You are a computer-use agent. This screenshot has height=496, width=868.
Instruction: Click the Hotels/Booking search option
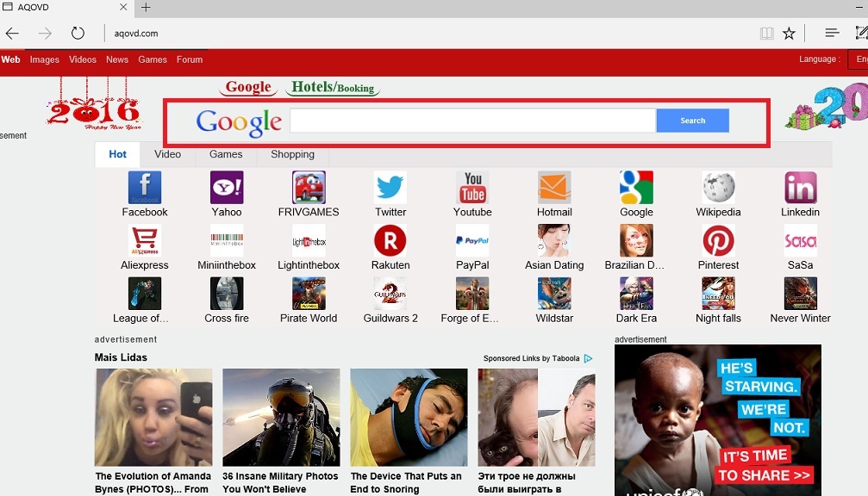point(332,87)
